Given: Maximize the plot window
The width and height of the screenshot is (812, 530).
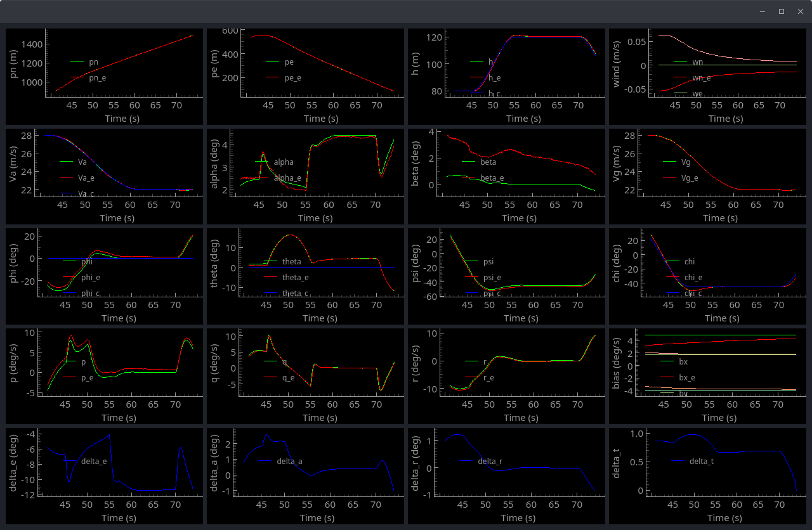Looking at the screenshot, I should pyautogui.click(x=782, y=11).
